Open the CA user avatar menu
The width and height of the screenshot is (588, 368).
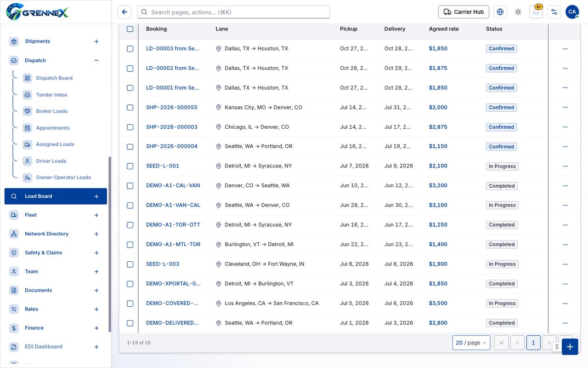pos(572,12)
